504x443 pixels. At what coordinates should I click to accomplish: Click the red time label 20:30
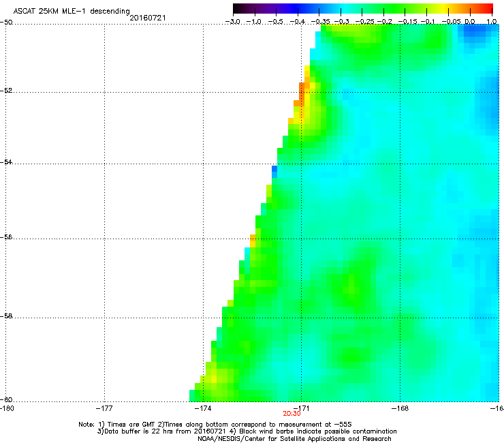(292, 414)
